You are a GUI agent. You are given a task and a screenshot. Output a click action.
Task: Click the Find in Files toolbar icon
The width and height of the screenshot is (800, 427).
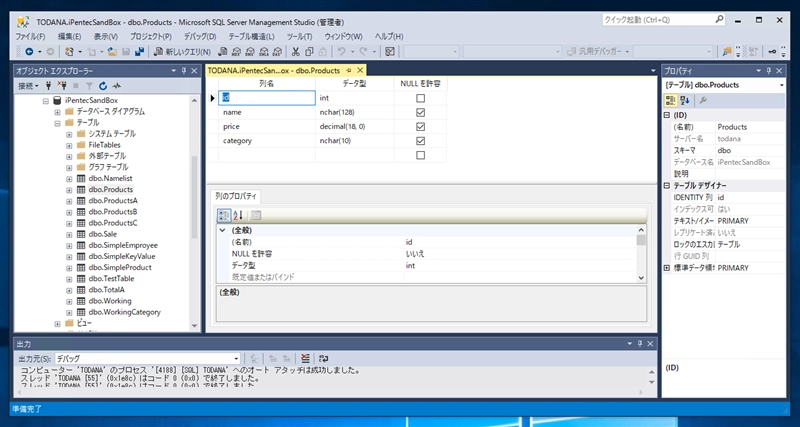[x=727, y=52]
